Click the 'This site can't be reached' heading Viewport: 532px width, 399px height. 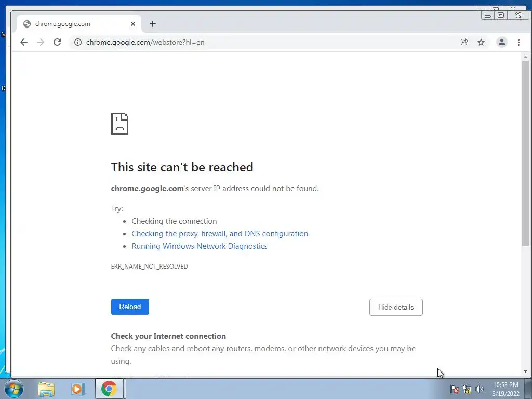pyautogui.click(x=182, y=167)
